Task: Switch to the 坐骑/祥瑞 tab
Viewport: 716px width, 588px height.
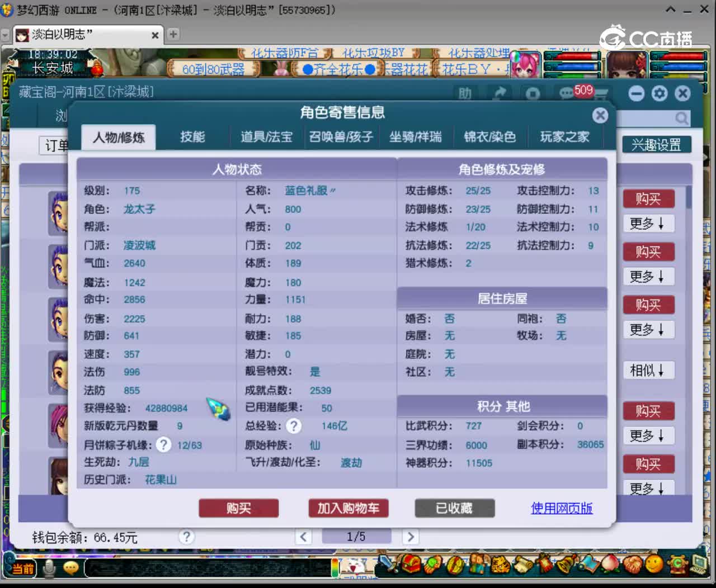Action: [x=416, y=137]
